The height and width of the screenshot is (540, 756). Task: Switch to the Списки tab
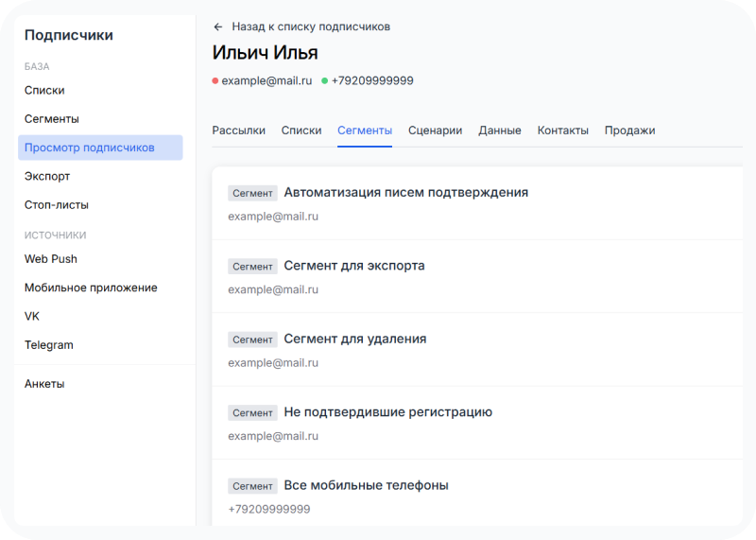(301, 131)
